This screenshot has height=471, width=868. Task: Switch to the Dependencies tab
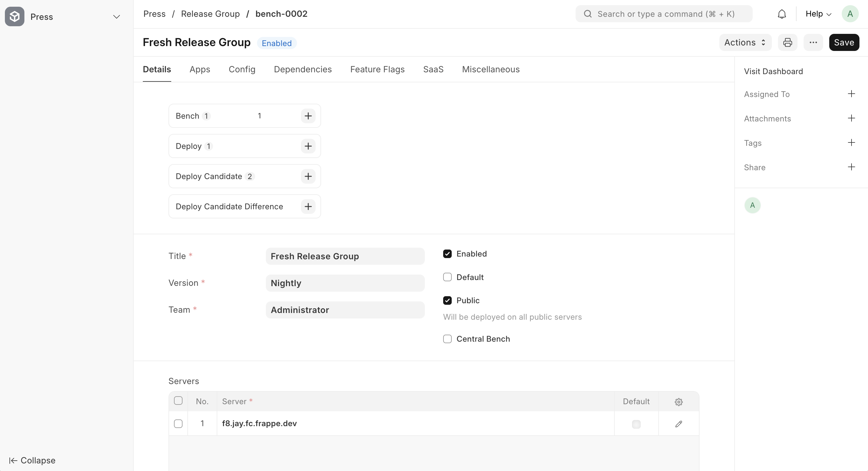[302, 69]
